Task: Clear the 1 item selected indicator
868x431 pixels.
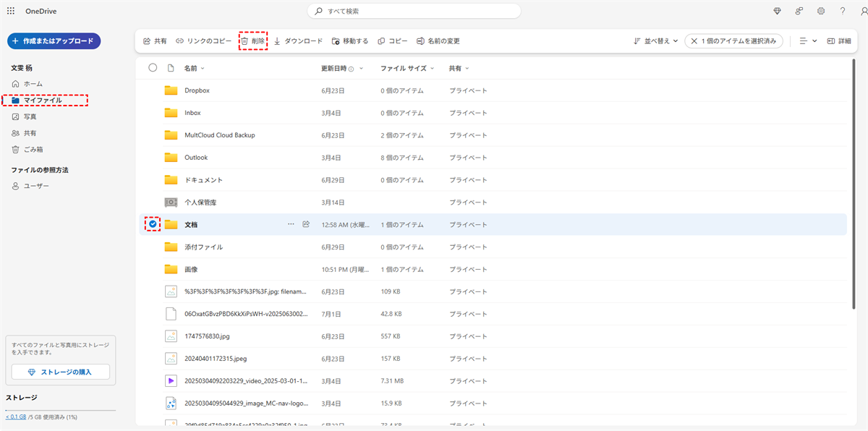Action: point(695,41)
